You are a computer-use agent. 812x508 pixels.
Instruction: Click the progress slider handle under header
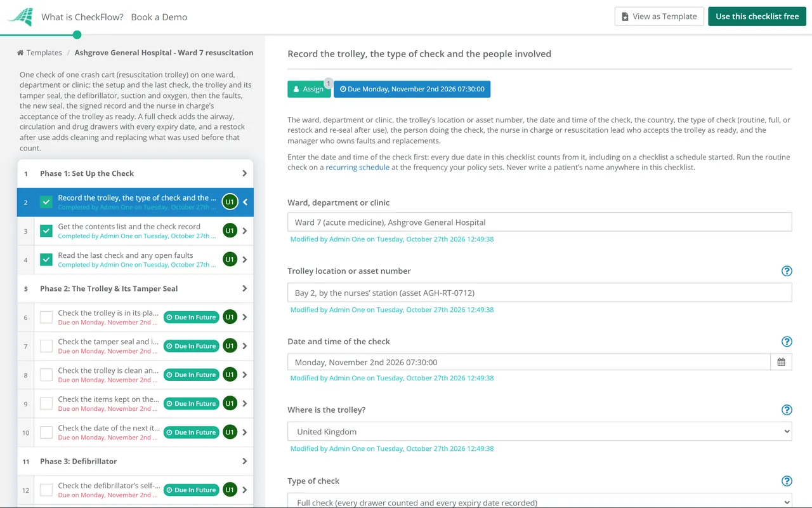[x=77, y=35]
